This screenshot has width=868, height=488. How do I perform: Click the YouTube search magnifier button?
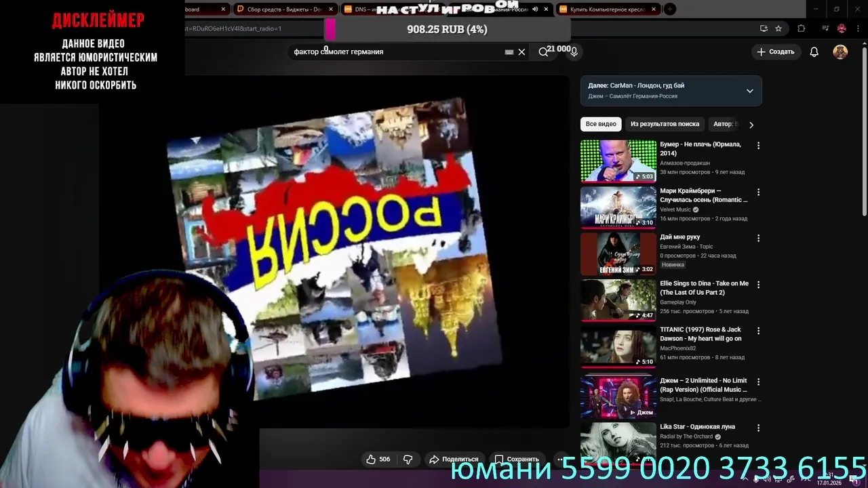543,52
